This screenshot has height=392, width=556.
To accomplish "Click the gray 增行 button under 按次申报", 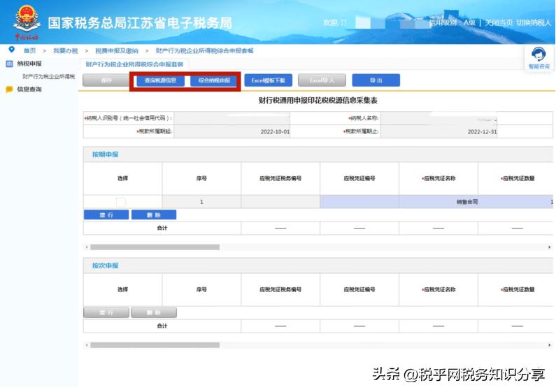I will pos(106,312).
